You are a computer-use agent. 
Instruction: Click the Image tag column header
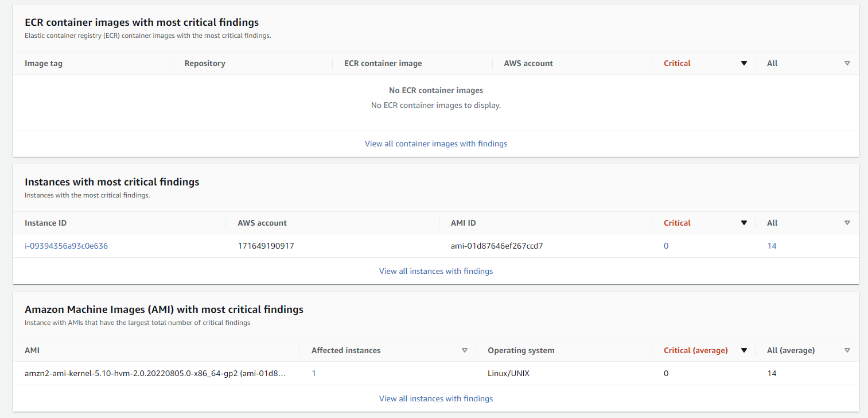[44, 64]
